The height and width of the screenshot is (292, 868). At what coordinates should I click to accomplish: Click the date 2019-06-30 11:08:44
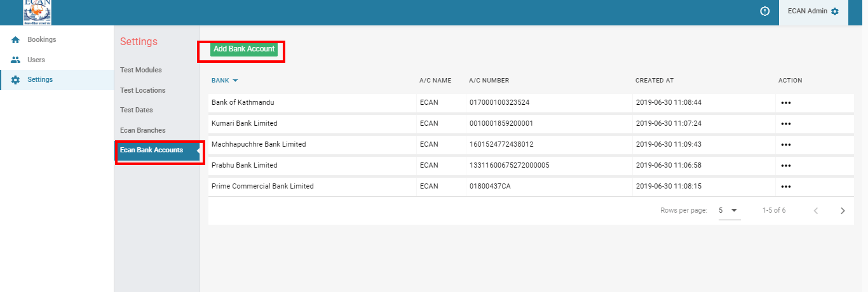[x=668, y=102]
